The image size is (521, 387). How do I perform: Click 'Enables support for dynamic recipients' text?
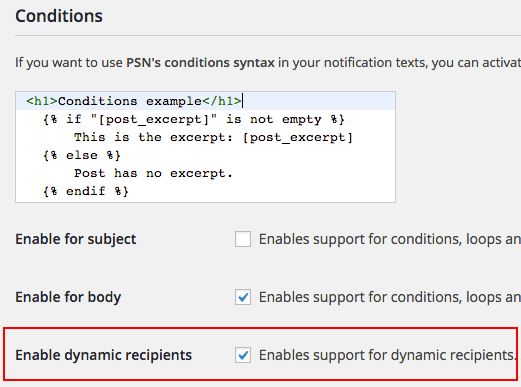tap(387, 355)
